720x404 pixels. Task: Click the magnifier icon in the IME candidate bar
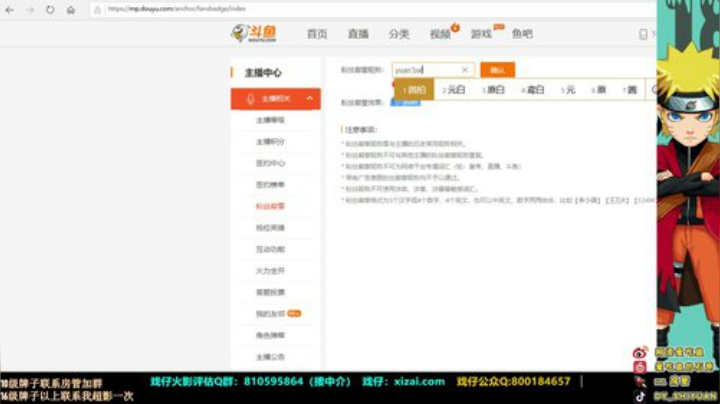tap(654, 90)
